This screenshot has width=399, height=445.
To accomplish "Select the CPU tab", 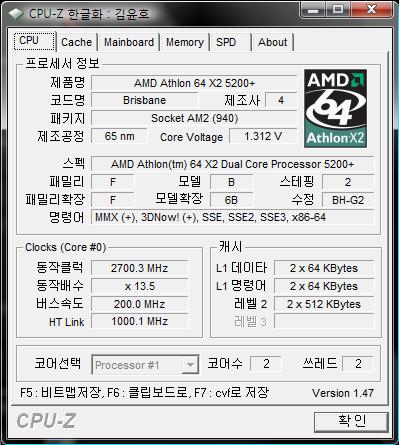I will [34, 41].
